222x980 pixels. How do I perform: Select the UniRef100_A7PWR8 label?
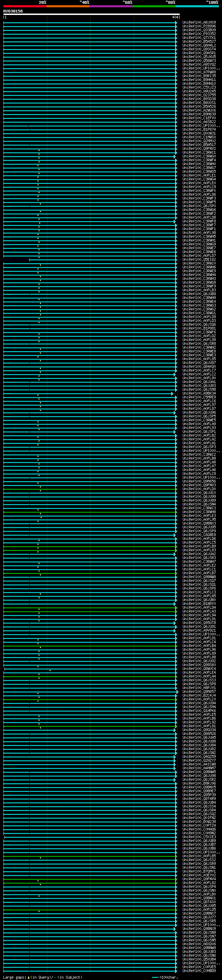(x=199, y=72)
